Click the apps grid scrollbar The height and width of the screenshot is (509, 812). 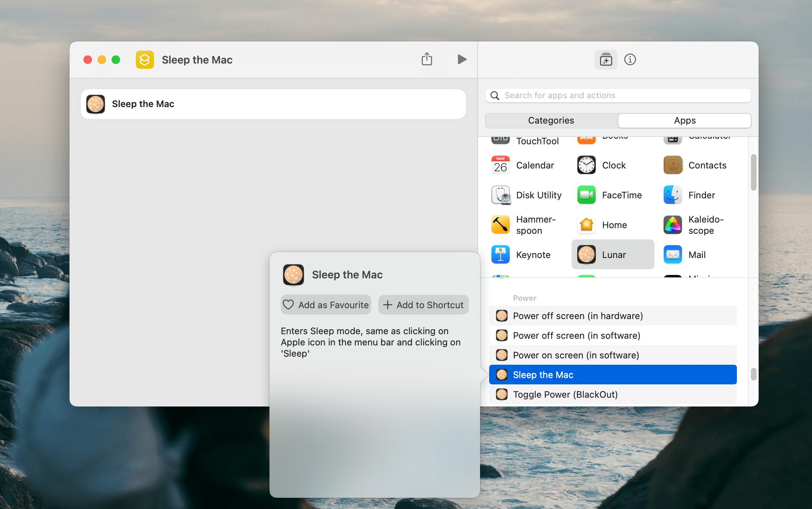[x=753, y=172]
